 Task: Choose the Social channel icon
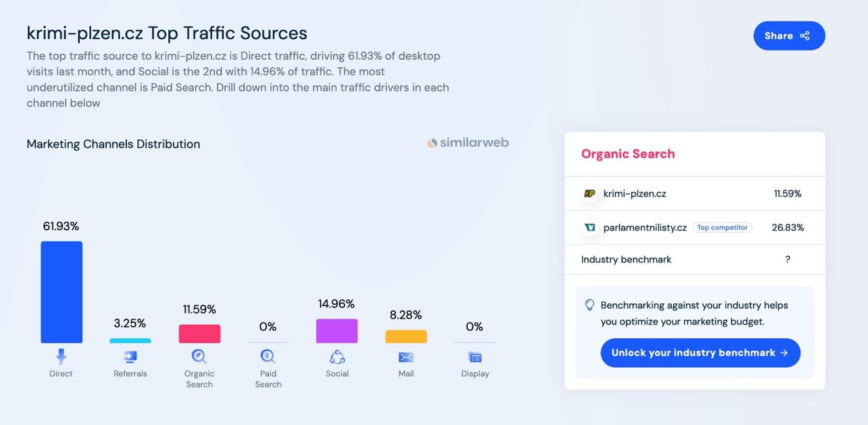337,357
